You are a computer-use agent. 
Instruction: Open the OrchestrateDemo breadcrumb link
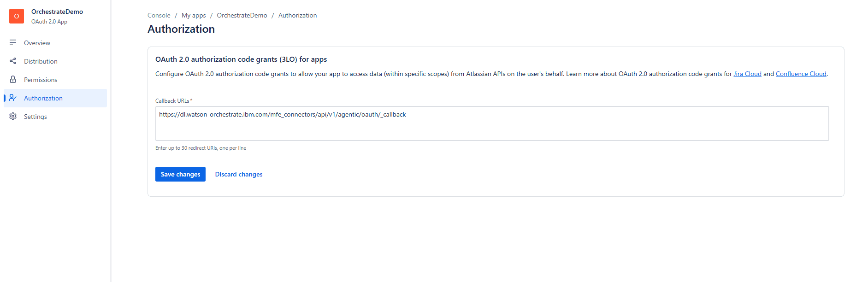click(x=242, y=15)
